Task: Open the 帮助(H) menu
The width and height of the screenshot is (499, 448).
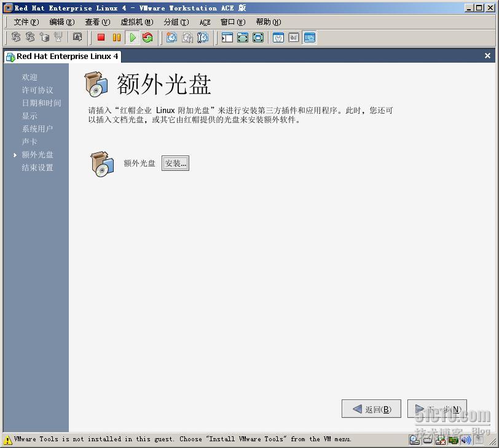Action: 269,22
